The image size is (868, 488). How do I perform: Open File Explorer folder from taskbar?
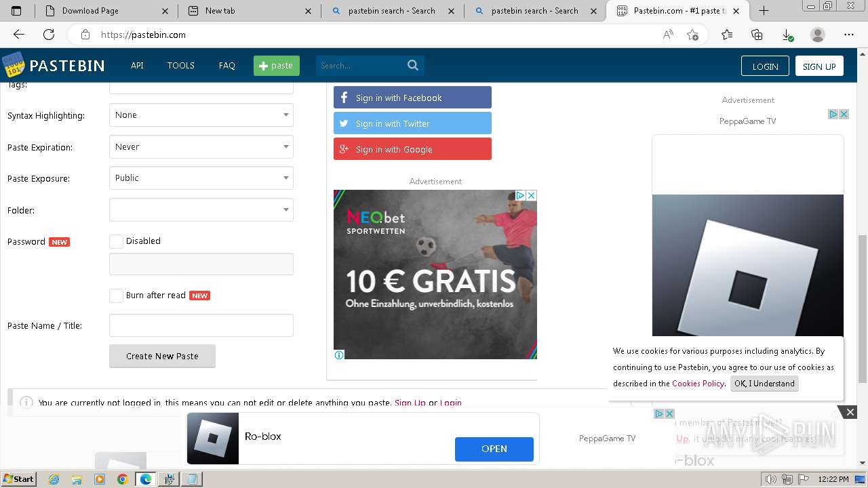coord(77,479)
